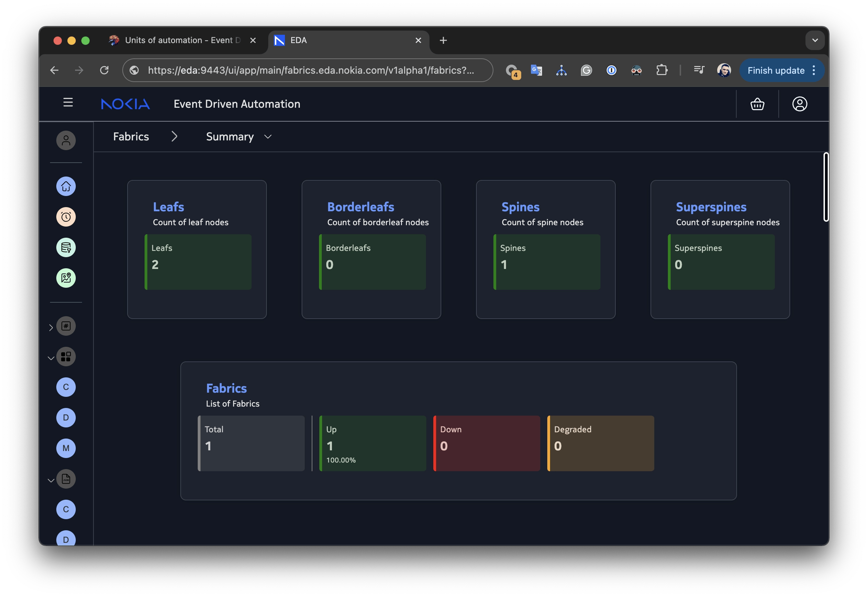Collapse the apps grid sidebar group

click(51, 358)
